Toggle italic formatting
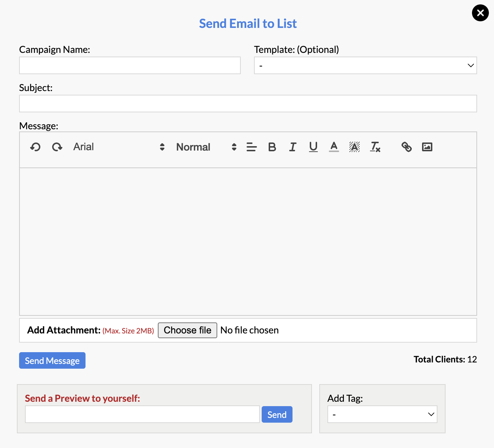Screen dimensions: 494x448 tap(293, 147)
